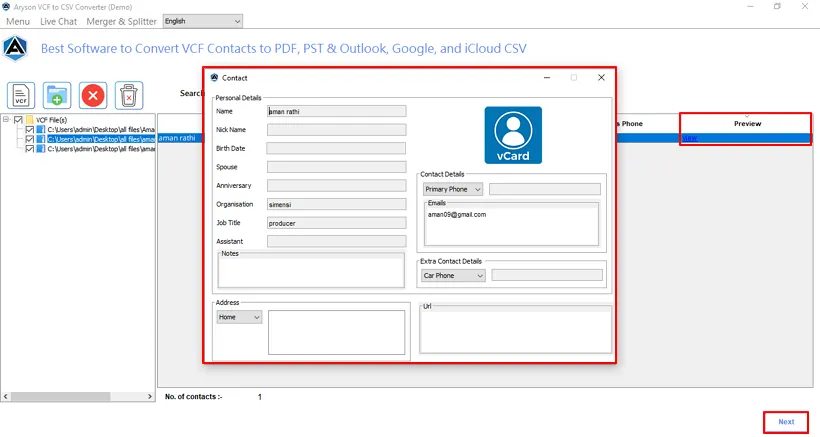820x437 pixels.
Task: Click the view link under Preview column
Action: 690,139
